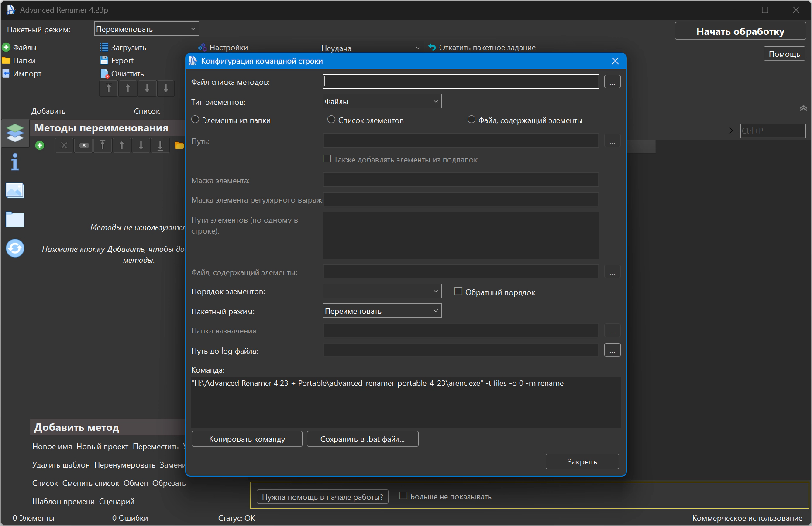The height and width of the screenshot is (526, 812).
Task: Select the 'Переместить' method
Action: pyautogui.click(x=155, y=447)
